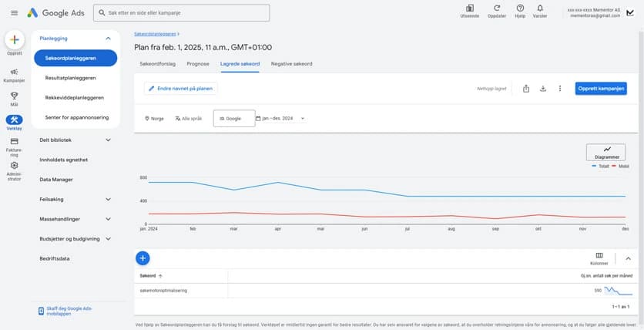Open Administrator gear icon
The width and height of the screenshot is (644, 330).
coord(15,171)
